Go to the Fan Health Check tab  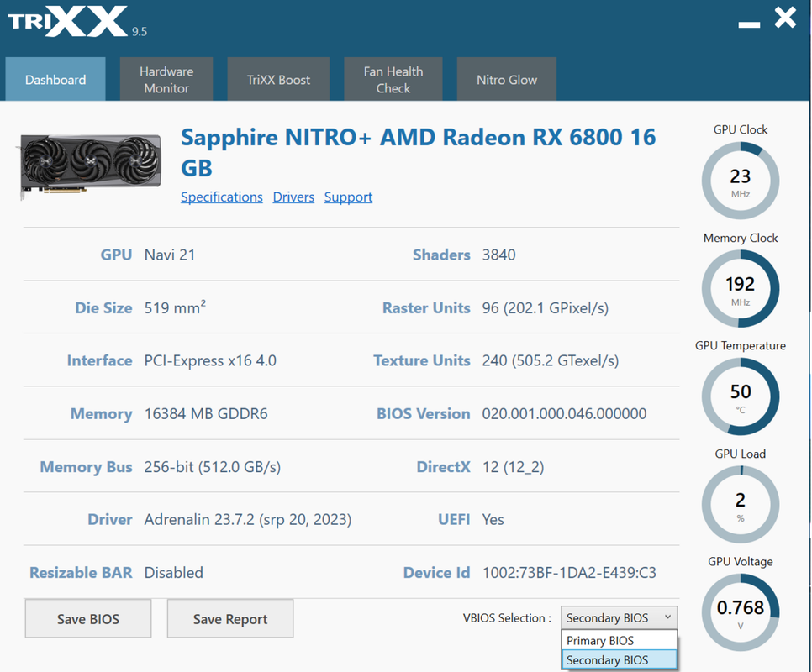393,79
